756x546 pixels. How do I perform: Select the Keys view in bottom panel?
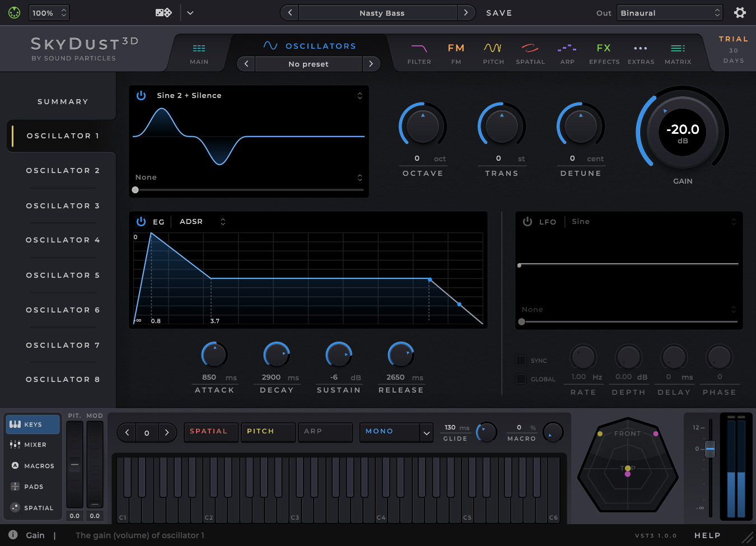tap(32, 424)
